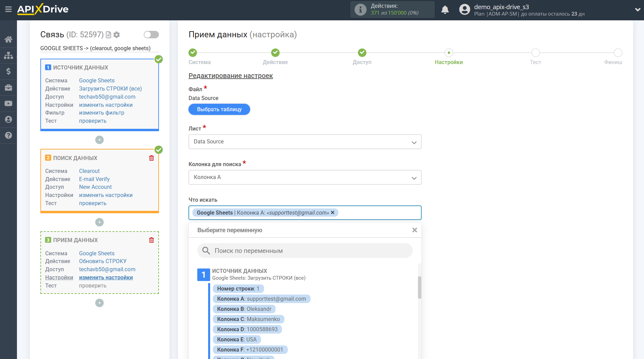Viewport: 644px width, 359px height.
Task: Open the home icon in sidebar
Action: click(x=8, y=39)
